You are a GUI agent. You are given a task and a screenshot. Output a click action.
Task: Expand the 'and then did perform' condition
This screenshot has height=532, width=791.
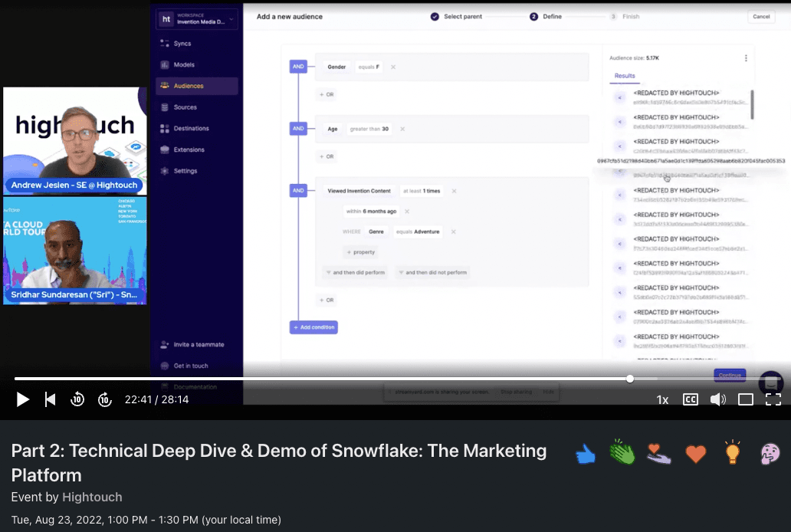click(x=353, y=271)
